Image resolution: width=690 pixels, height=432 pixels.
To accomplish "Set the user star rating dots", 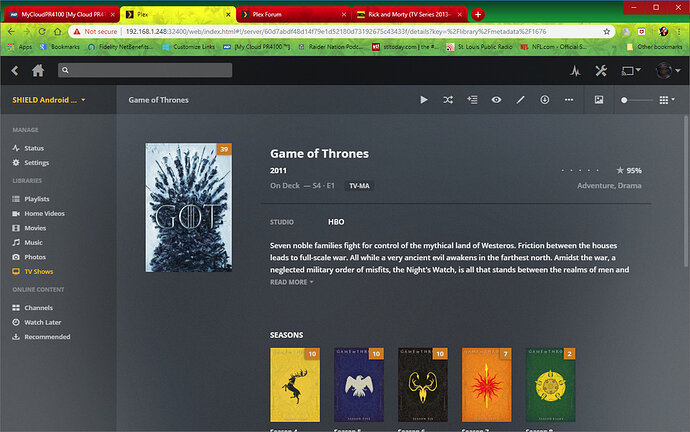I will coord(580,170).
